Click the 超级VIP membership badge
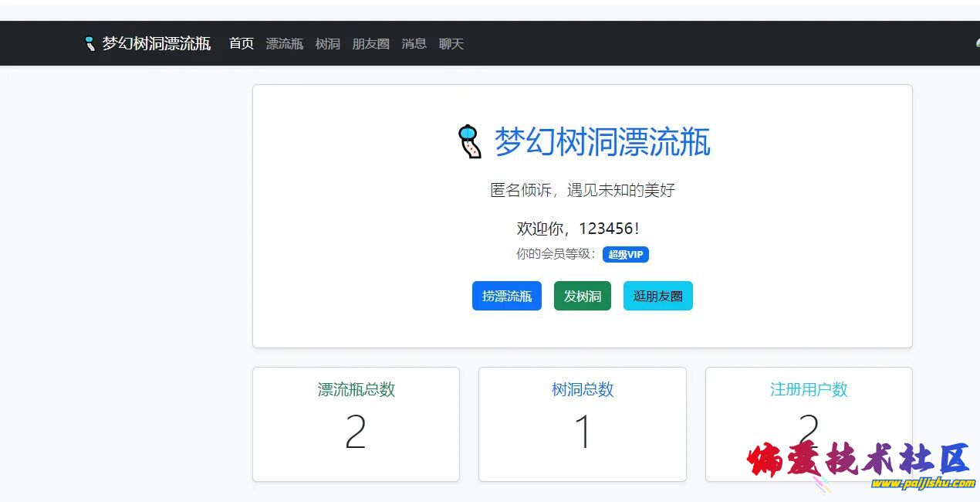The height and width of the screenshot is (502, 980). point(626,255)
